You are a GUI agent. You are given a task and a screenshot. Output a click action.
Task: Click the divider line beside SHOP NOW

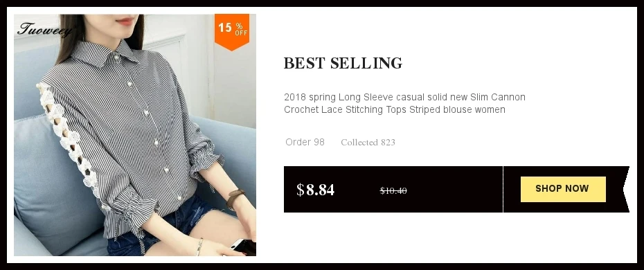click(503, 189)
